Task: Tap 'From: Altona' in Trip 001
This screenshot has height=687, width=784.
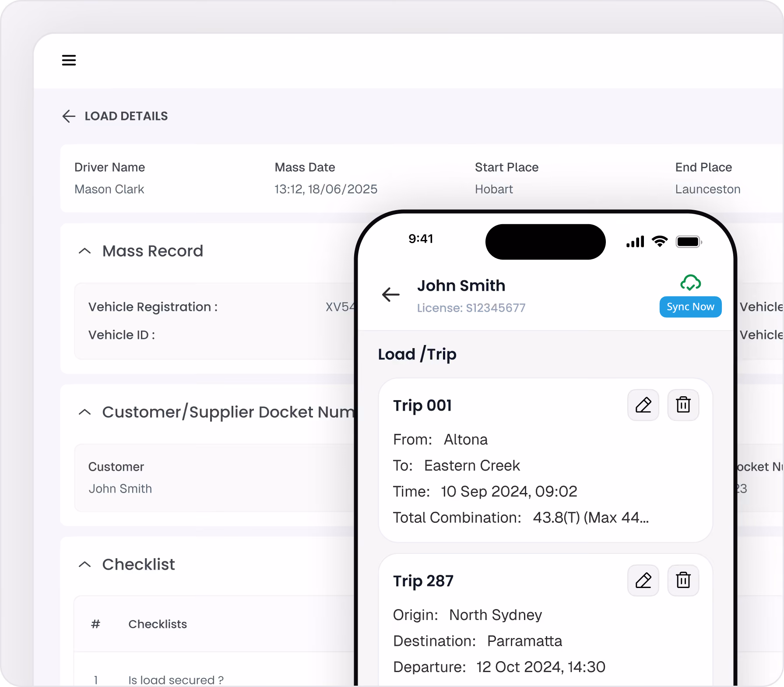Action: 440,440
